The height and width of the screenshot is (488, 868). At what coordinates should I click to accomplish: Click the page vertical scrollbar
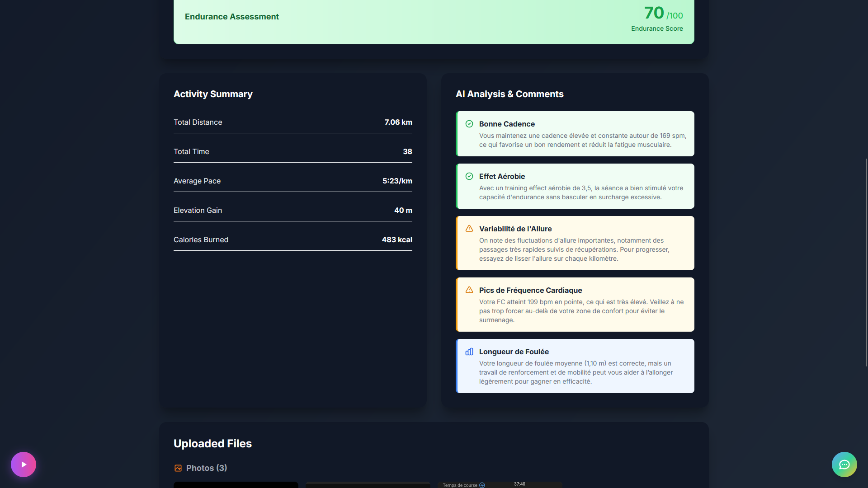click(866, 262)
